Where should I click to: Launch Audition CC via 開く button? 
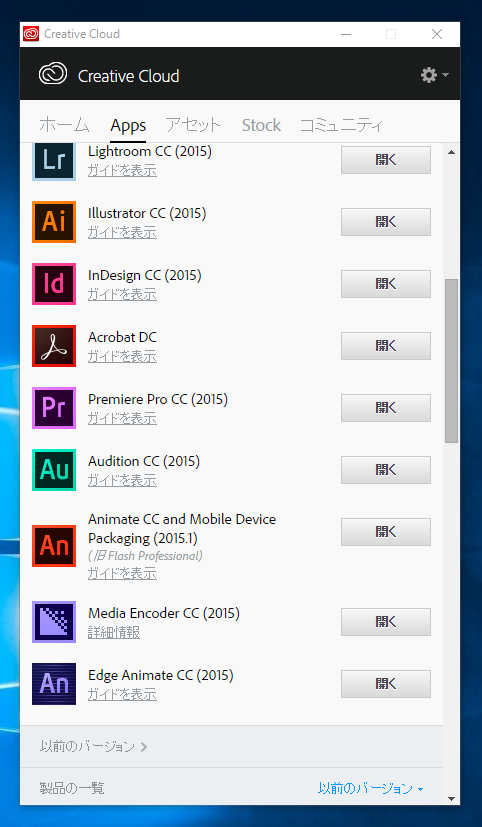tap(386, 469)
